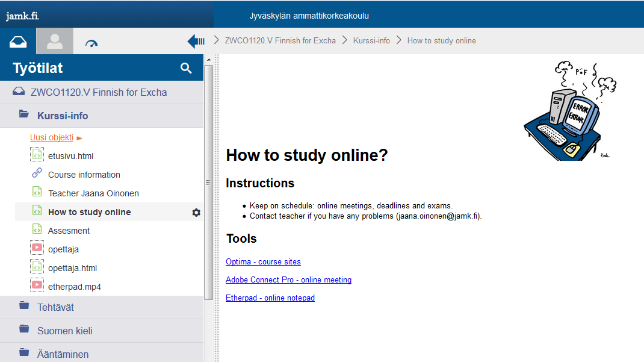Open Teacher Jaana Oinonen page
The image size is (644, 362).
point(93,193)
